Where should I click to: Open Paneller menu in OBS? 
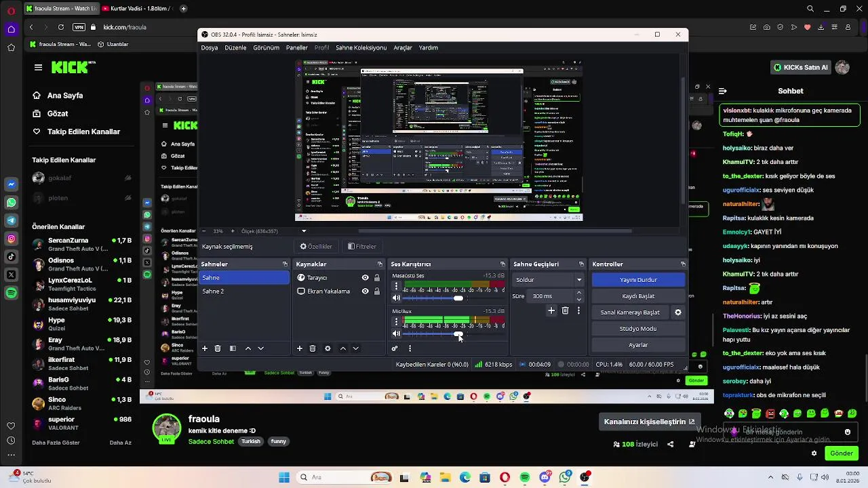coord(297,47)
